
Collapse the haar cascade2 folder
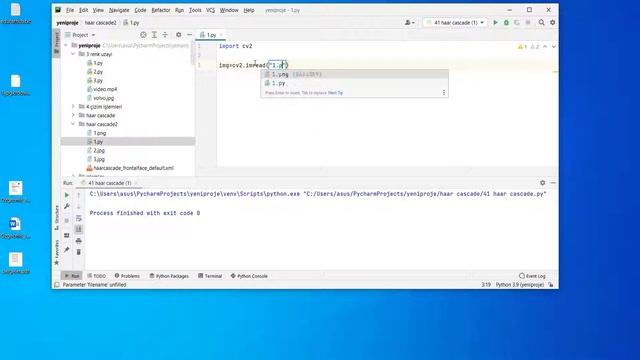tap(73, 124)
